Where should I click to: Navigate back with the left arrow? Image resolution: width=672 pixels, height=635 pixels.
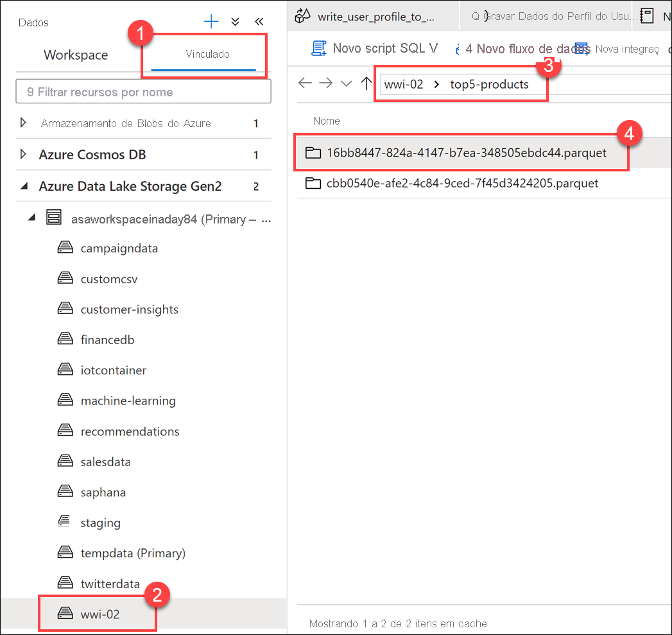pyautogui.click(x=305, y=83)
